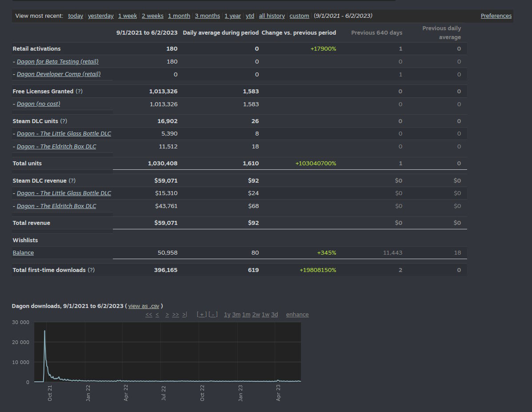The width and height of the screenshot is (532, 412).
Task: Click the download spike peak on the chart
Action: pyautogui.click(x=44, y=331)
